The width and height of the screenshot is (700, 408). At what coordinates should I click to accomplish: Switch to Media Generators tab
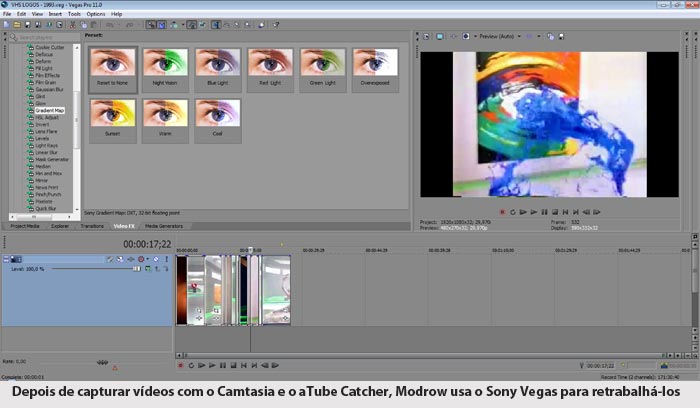[164, 226]
